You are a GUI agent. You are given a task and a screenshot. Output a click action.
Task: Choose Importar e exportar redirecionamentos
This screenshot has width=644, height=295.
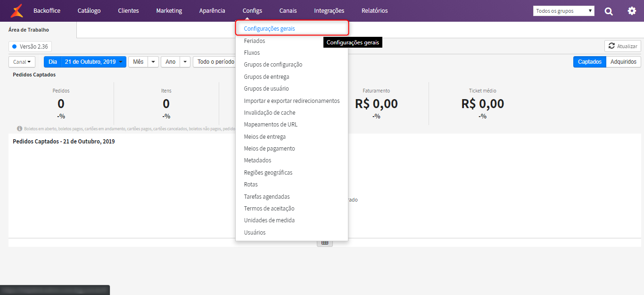tap(292, 101)
